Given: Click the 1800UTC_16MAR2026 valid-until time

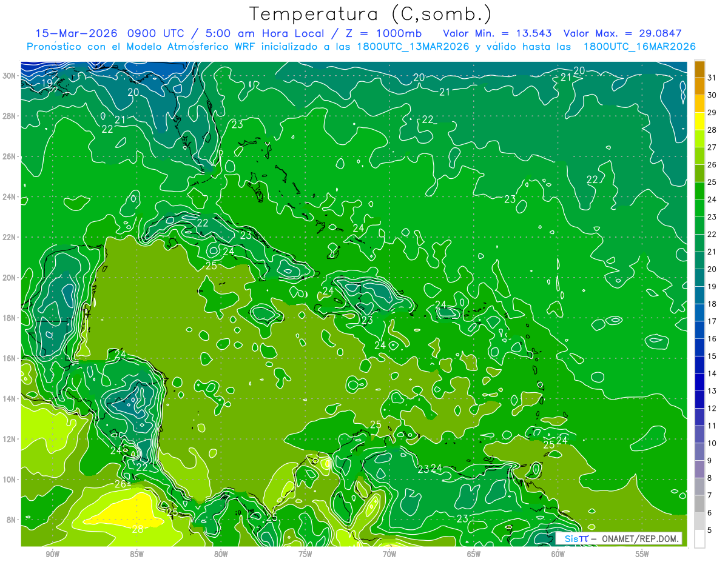Looking at the screenshot, I should (x=639, y=46).
